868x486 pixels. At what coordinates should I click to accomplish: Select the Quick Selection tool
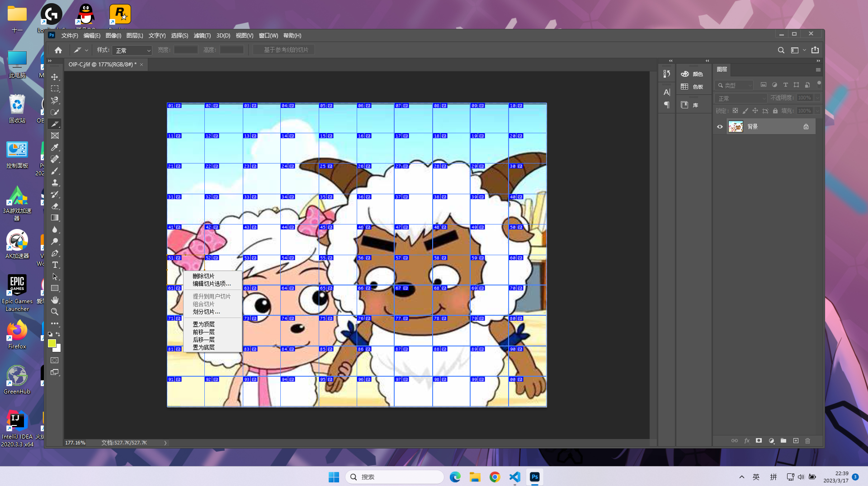click(x=55, y=112)
